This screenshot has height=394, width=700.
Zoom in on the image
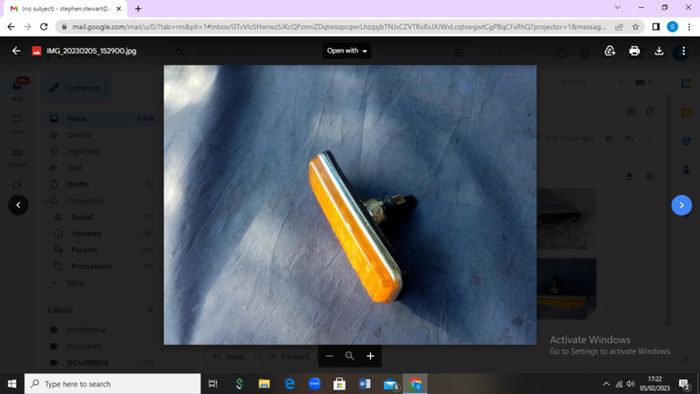tap(370, 356)
